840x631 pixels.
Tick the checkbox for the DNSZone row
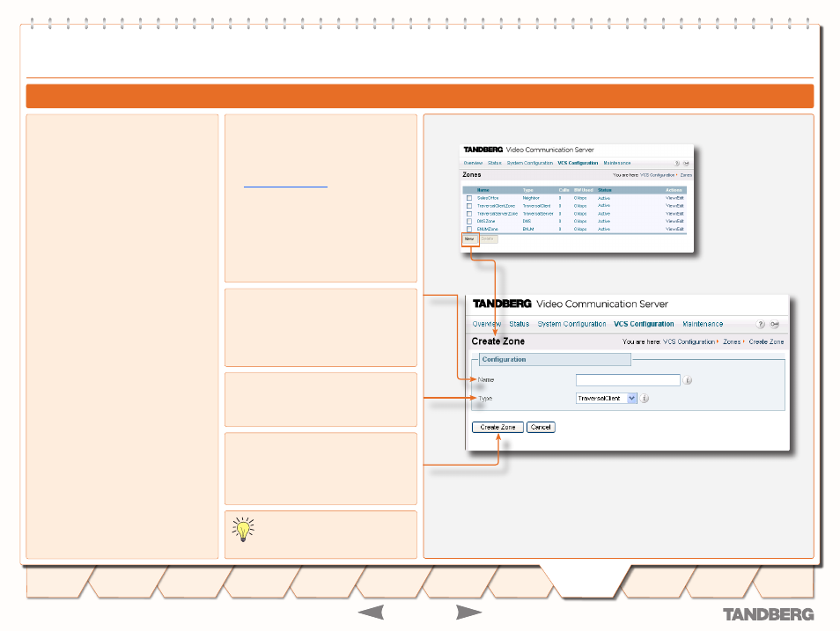469,221
